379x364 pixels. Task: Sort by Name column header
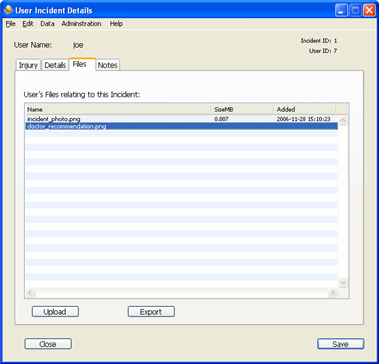point(118,109)
